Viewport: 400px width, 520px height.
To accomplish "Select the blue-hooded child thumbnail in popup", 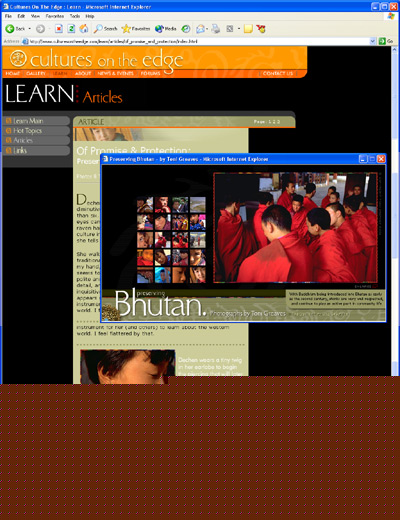I will (163, 275).
